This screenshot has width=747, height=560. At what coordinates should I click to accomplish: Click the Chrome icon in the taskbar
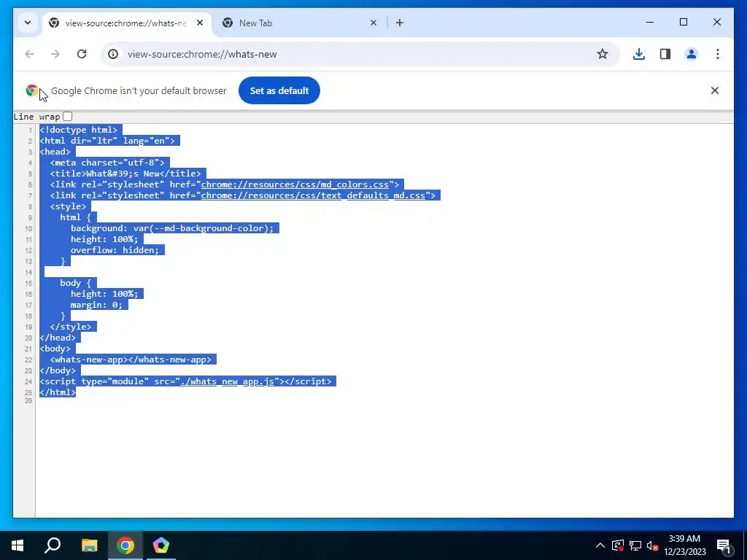[125, 545]
